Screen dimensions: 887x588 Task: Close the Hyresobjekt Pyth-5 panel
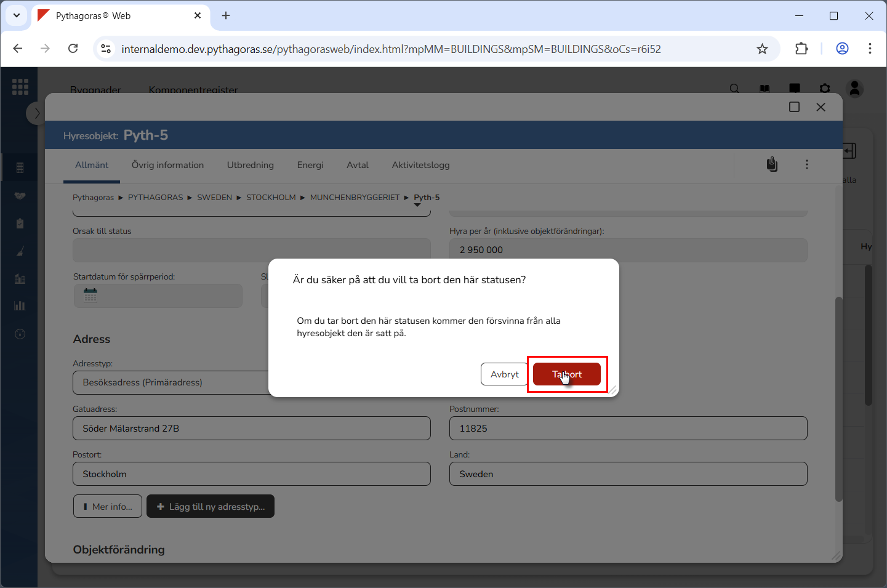(x=821, y=107)
